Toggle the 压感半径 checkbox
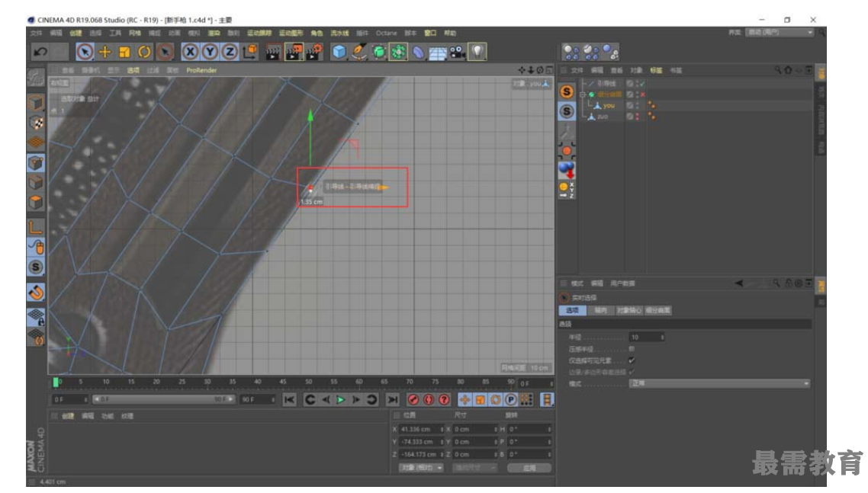 click(632, 349)
